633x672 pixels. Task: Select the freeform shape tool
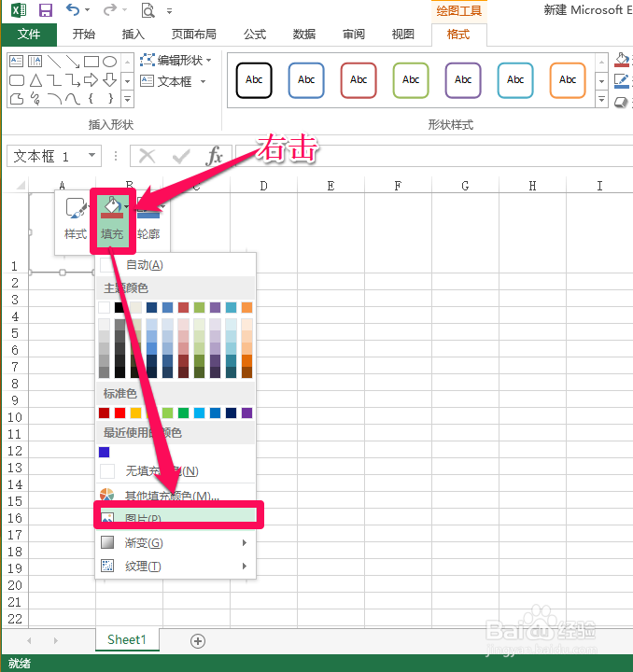pyautogui.click(x=16, y=99)
